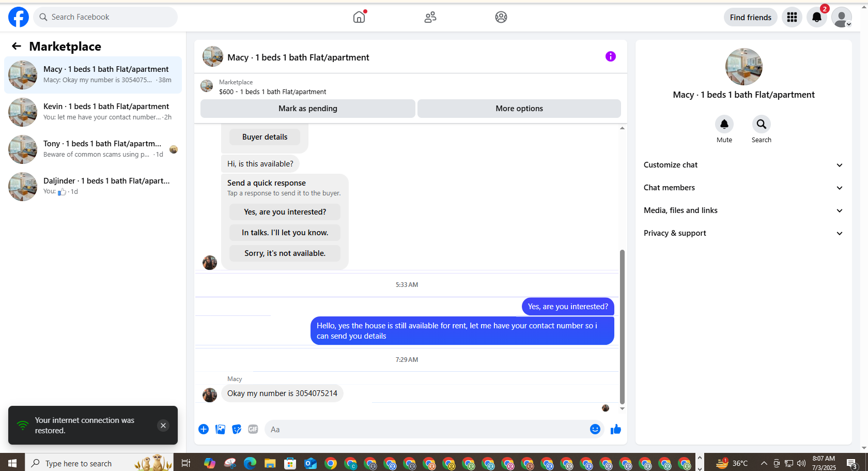
Task: Show hidden system tray icons
Action: coord(764,463)
